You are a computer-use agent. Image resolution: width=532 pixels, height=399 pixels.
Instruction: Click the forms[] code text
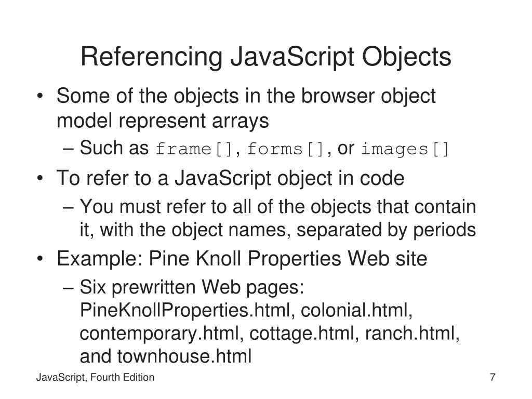coord(286,149)
